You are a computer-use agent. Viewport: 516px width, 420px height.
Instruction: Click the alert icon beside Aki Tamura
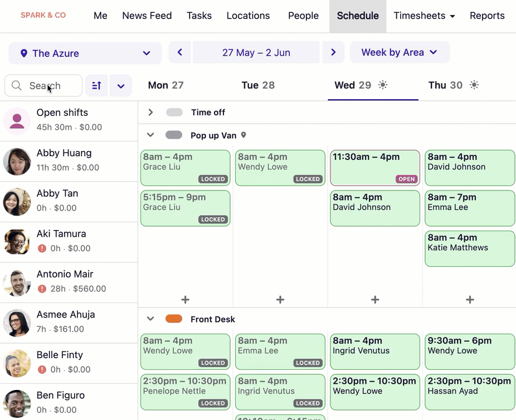tap(42, 248)
